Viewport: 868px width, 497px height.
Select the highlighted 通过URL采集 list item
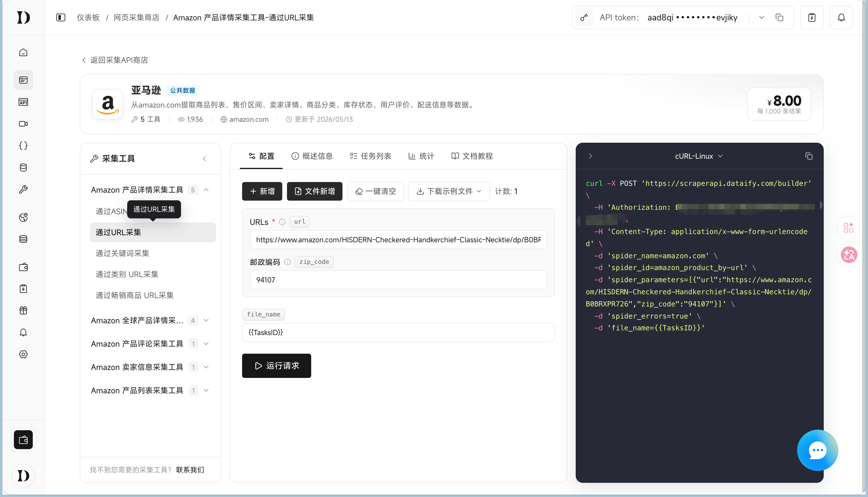[x=153, y=233]
